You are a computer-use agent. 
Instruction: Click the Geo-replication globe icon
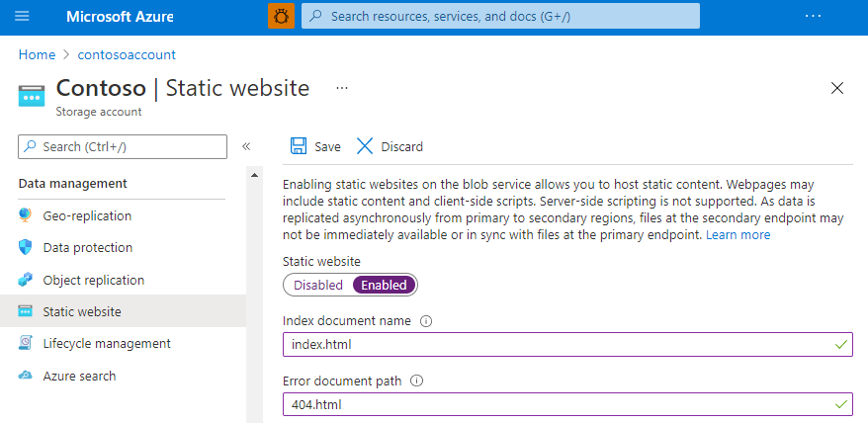pyautogui.click(x=26, y=215)
